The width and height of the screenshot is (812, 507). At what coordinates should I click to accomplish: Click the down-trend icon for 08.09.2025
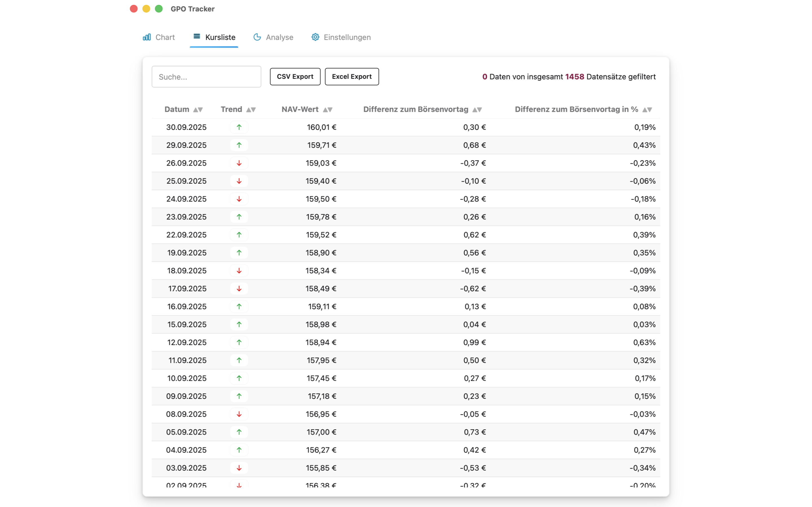(x=239, y=414)
